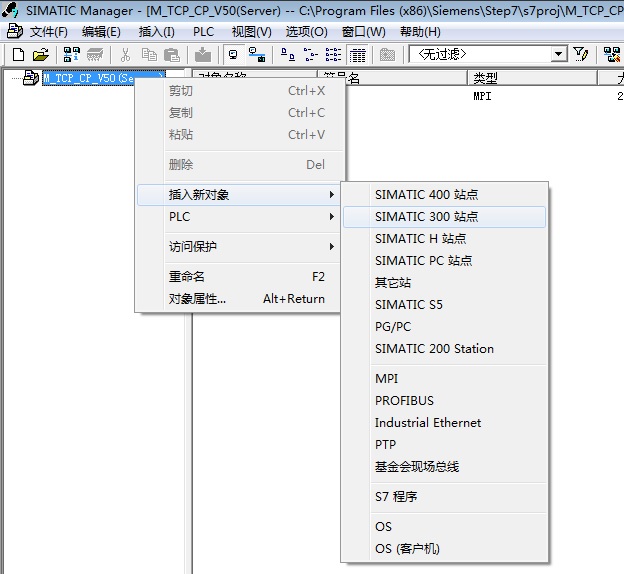Click the Configure Network toolbar icon

click(x=257, y=55)
